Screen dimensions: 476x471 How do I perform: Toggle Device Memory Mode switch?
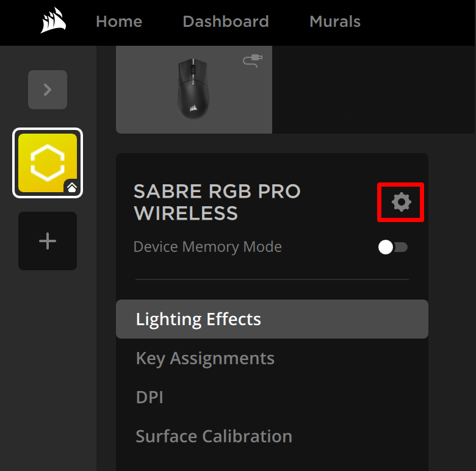coord(392,247)
